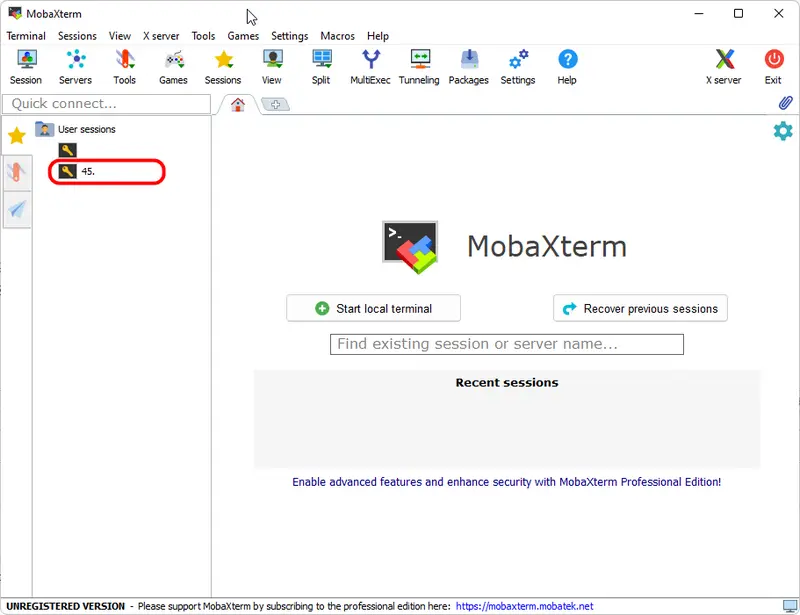Open the Help question mark toolbar icon
The height and width of the screenshot is (615, 800).
pyautogui.click(x=567, y=67)
